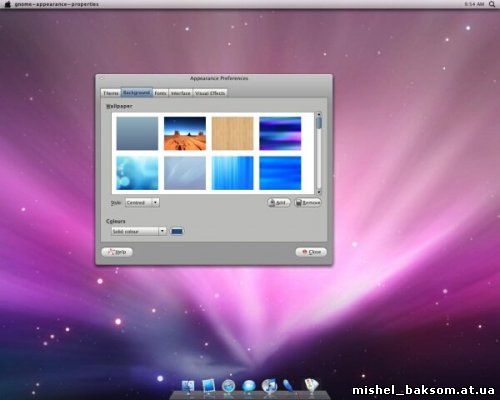Image resolution: width=500 pixels, height=400 pixels.
Task: Open the Apple logo menu
Action: coord(8,4)
